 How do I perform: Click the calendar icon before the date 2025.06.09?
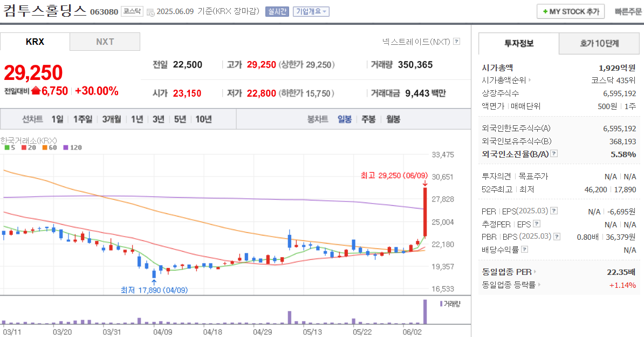coord(150,12)
